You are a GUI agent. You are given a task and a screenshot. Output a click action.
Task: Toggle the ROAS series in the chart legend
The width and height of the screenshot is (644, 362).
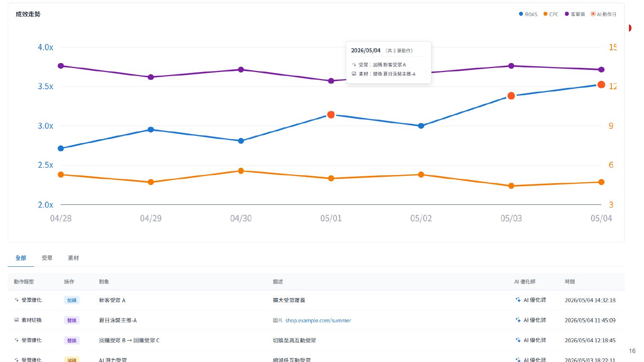click(x=528, y=14)
